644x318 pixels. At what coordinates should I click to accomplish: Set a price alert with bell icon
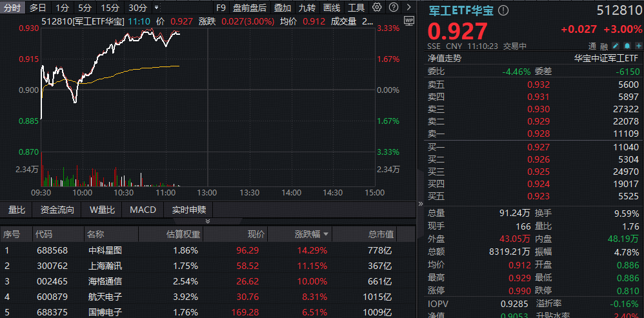[626, 46]
